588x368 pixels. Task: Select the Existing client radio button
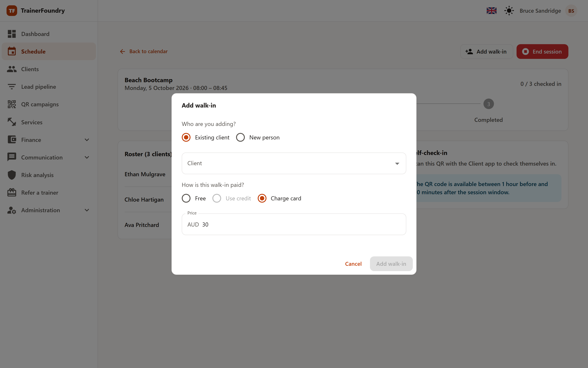coord(186,137)
